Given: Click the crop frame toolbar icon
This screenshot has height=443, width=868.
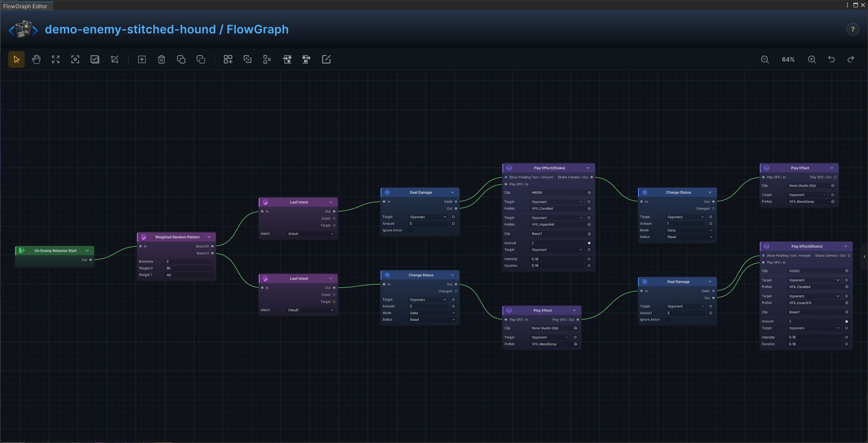Looking at the screenshot, I should click(x=115, y=59).
